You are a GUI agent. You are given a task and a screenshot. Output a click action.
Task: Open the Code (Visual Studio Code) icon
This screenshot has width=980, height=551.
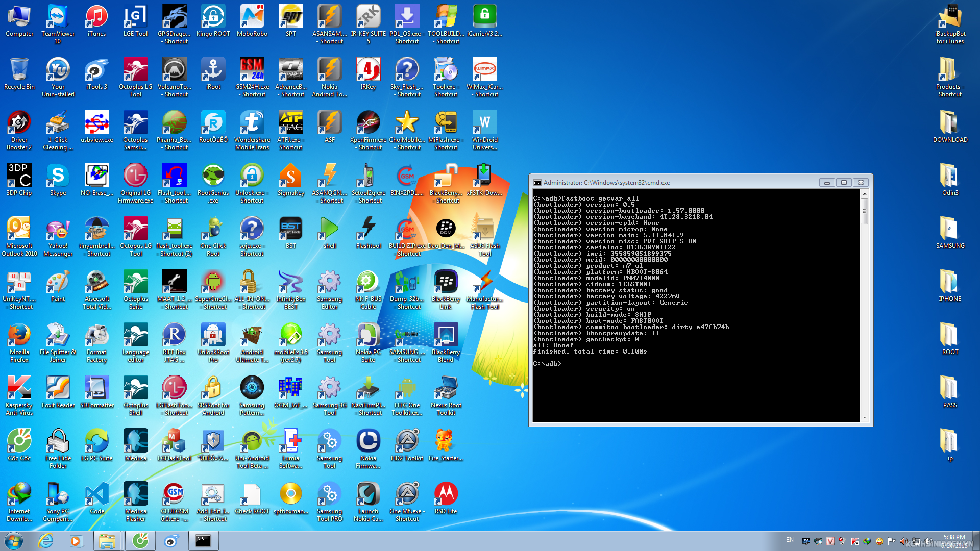pyautogui.click(x=96, y=498)
